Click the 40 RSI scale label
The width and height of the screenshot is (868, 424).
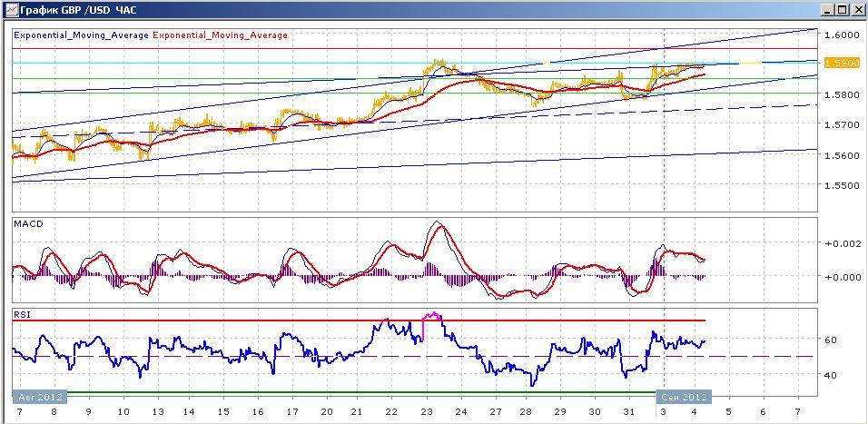coord(831,375)
